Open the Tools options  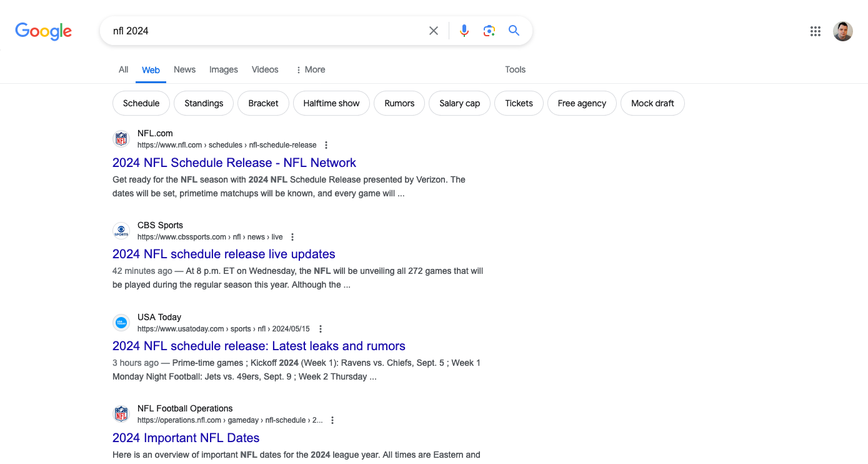[516, 69]
